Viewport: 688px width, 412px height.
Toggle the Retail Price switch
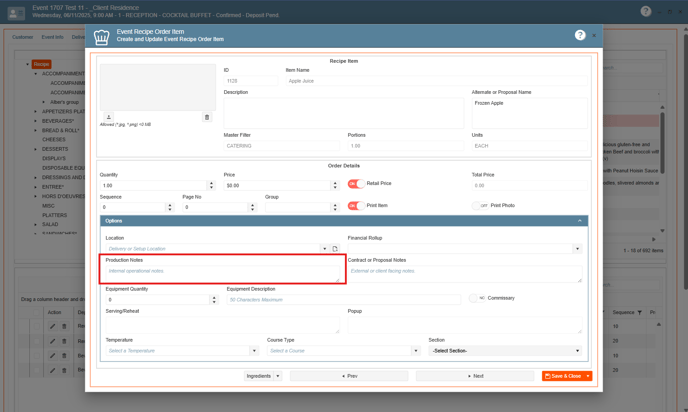coord(355,184)
